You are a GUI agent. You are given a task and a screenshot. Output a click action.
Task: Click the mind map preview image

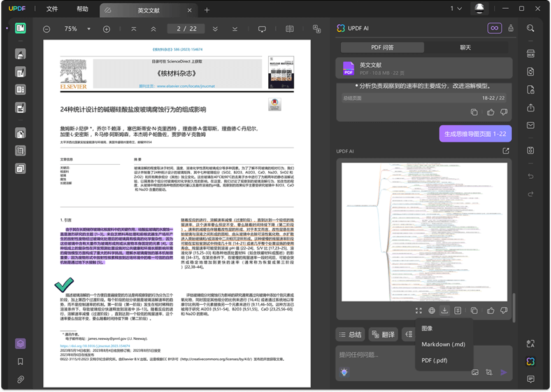click(x=424, y=232)
